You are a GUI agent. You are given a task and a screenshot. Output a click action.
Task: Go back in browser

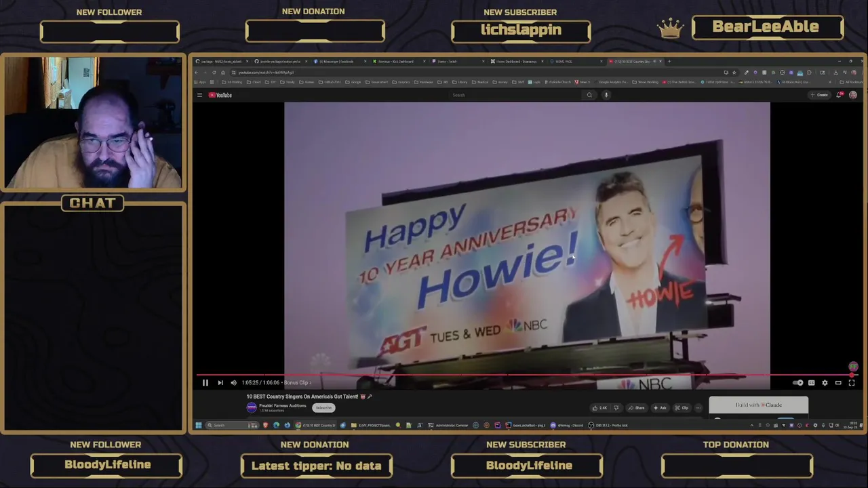[x=197, y=73]
